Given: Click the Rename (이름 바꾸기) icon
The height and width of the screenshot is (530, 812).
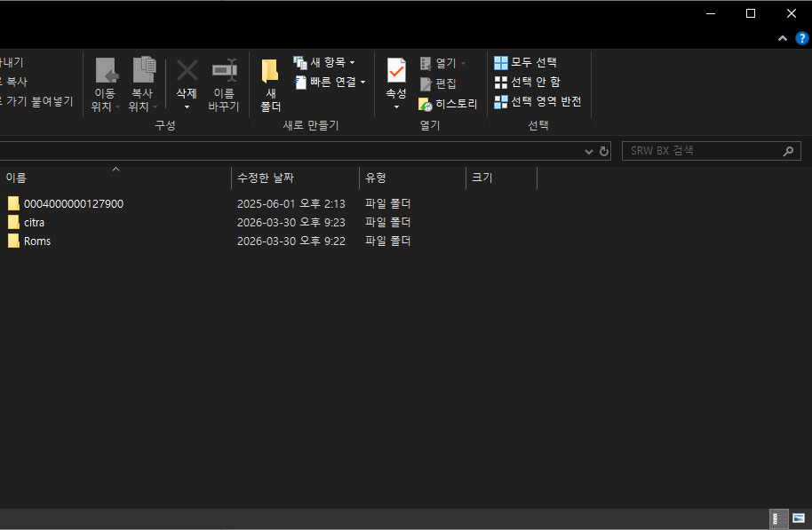Looking at the screenshot, I should 224,71.
